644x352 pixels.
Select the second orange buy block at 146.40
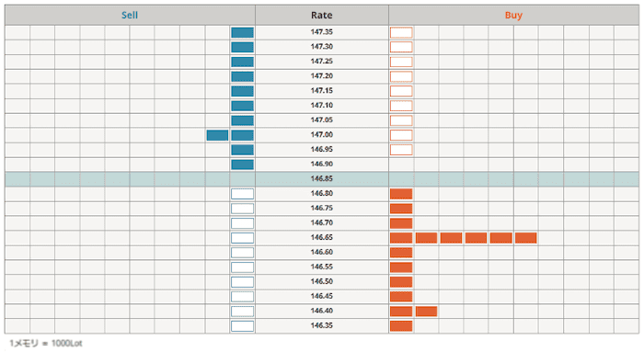point(426,312)
